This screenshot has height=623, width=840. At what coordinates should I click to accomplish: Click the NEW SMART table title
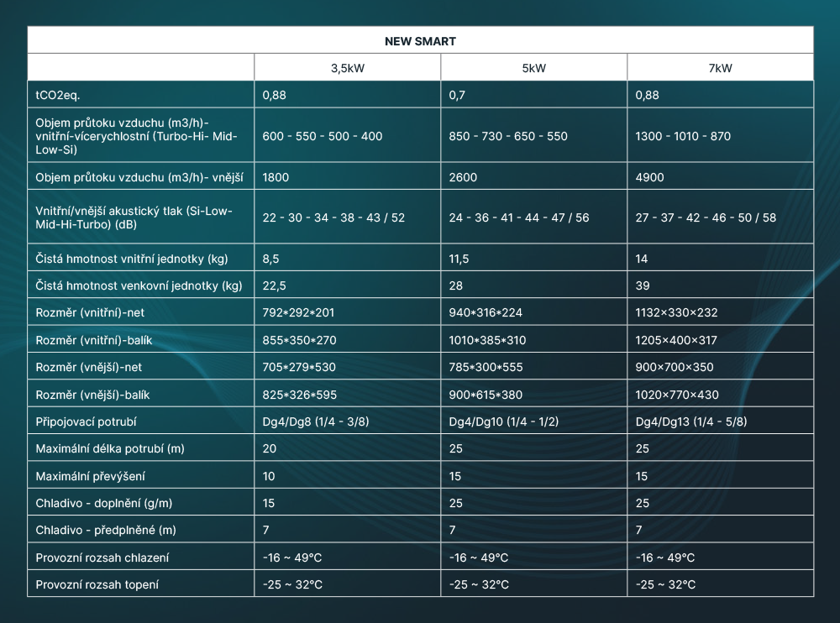tap(420, 41)
